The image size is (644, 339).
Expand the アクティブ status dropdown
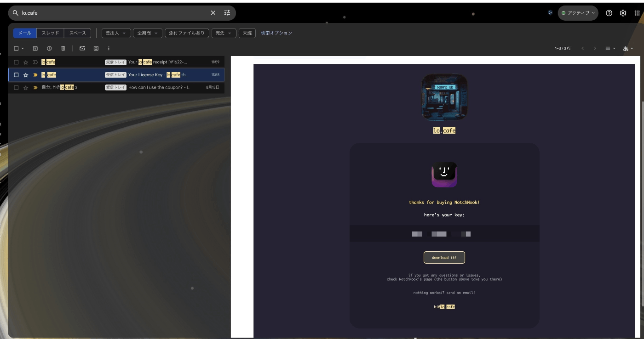578,13
